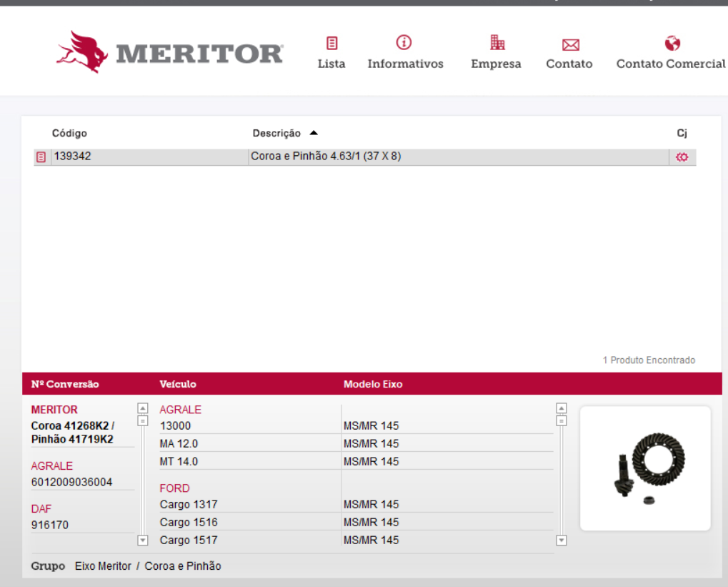
Task: Open the Contato Comercial globe icon
Action: [x=672, y=43]
